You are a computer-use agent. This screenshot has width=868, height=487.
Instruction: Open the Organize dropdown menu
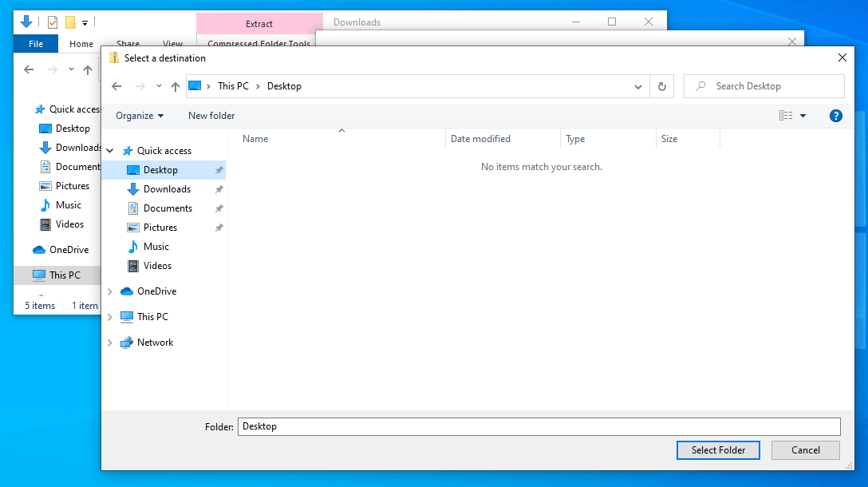pos(139,116)
